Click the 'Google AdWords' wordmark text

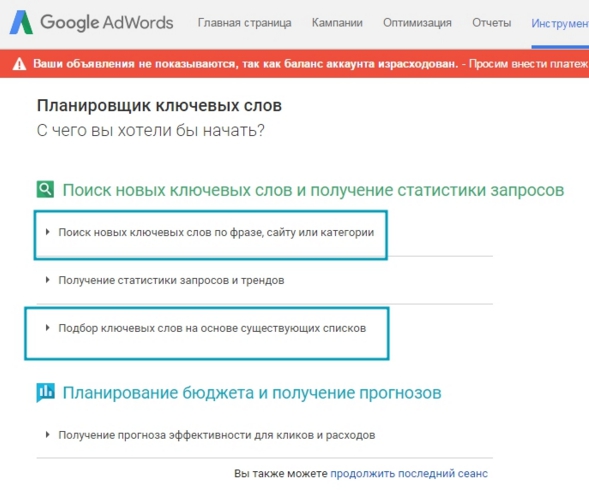tap(107, 23)
